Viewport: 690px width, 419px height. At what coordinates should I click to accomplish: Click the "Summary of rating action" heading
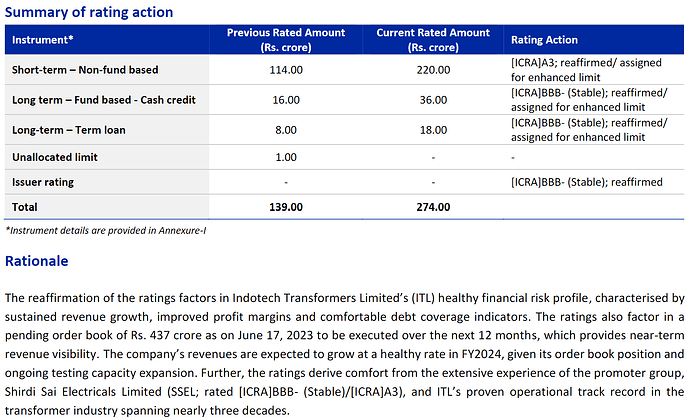tap(89, 12)
